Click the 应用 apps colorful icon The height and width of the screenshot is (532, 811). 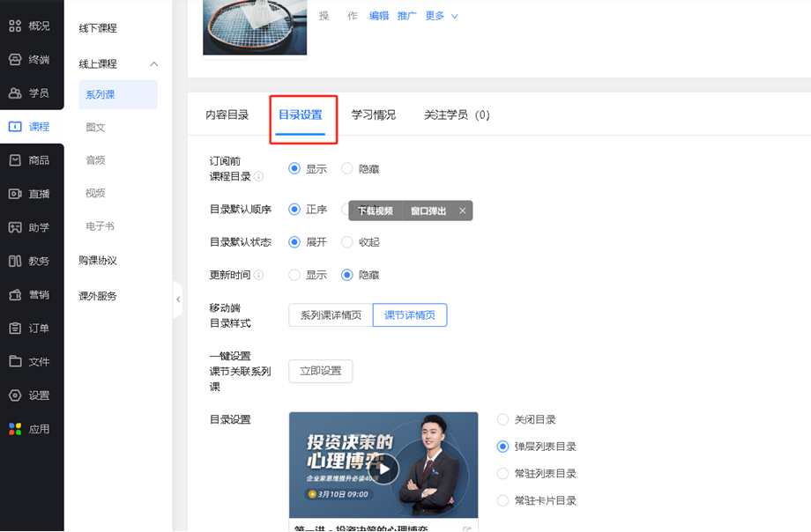pyautogui.click(x=15, y=429)
